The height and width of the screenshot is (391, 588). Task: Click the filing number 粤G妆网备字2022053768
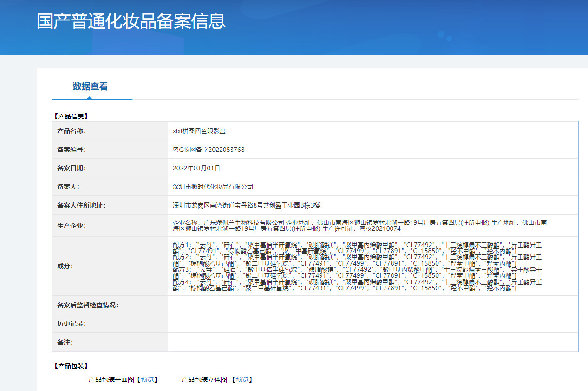click(209, 150)
